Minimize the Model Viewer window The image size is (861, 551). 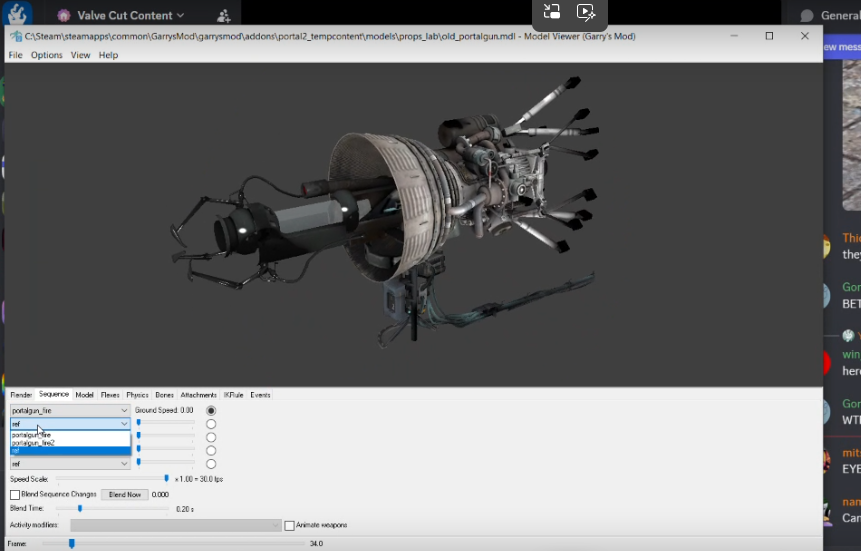(734, 36)
